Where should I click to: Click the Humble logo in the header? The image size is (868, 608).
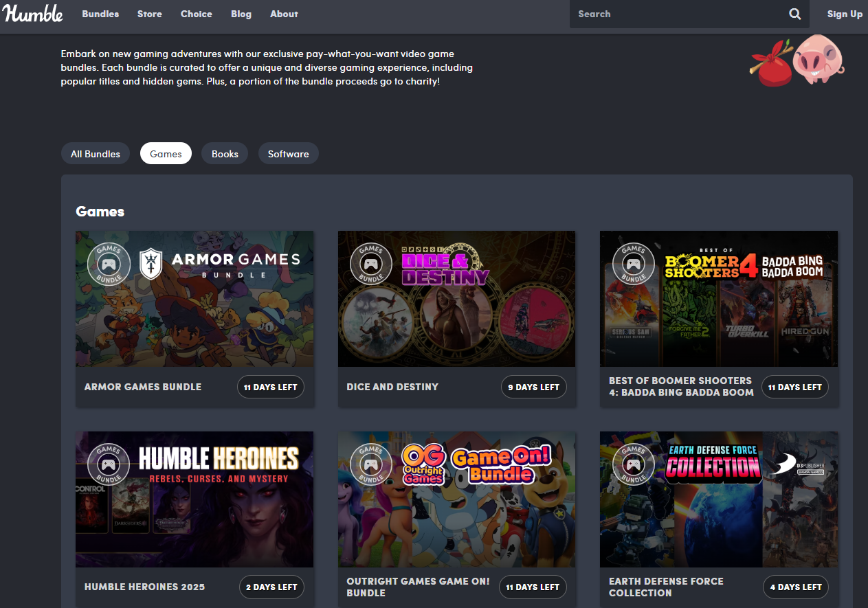(x=33, y=14)
